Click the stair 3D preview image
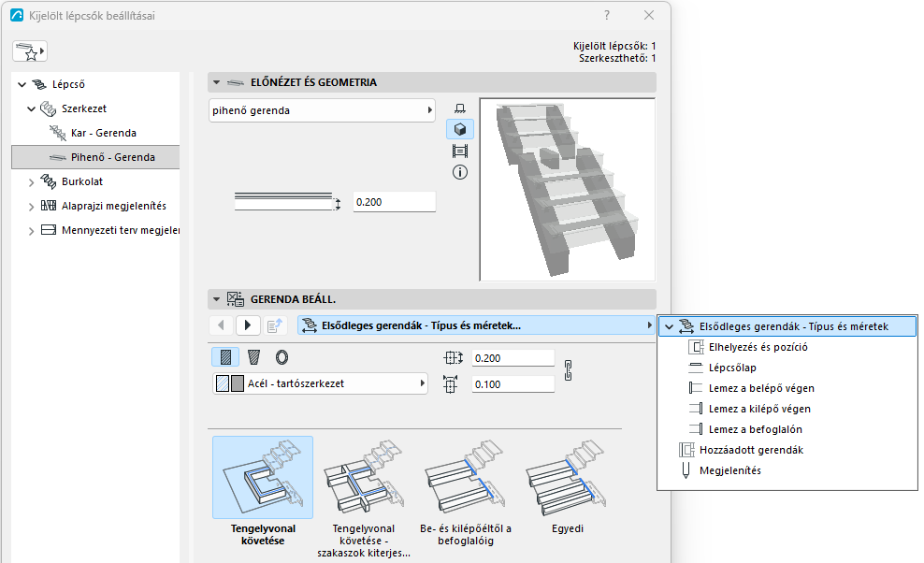This screenshot has height=563, width=924. (x=568, y=189)
